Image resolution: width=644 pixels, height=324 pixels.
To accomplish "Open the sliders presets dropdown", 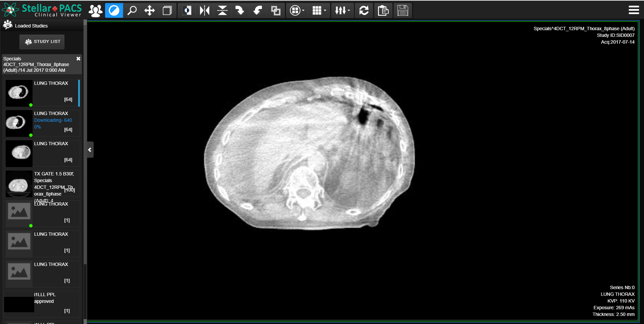I will (342, 10).
